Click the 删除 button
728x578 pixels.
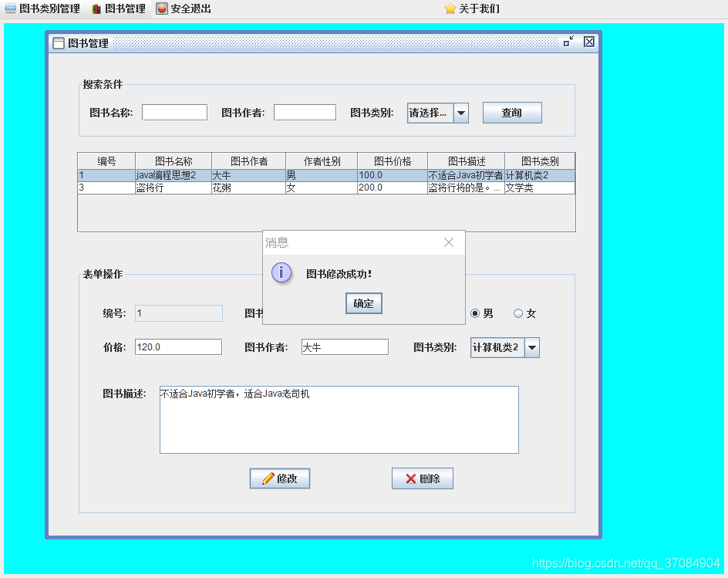[x=423, y=478]
